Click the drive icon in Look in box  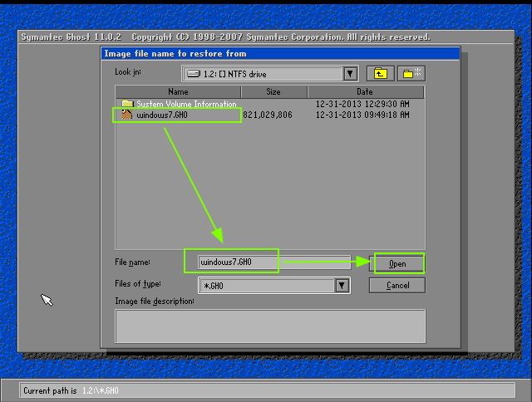click(194, 74)
